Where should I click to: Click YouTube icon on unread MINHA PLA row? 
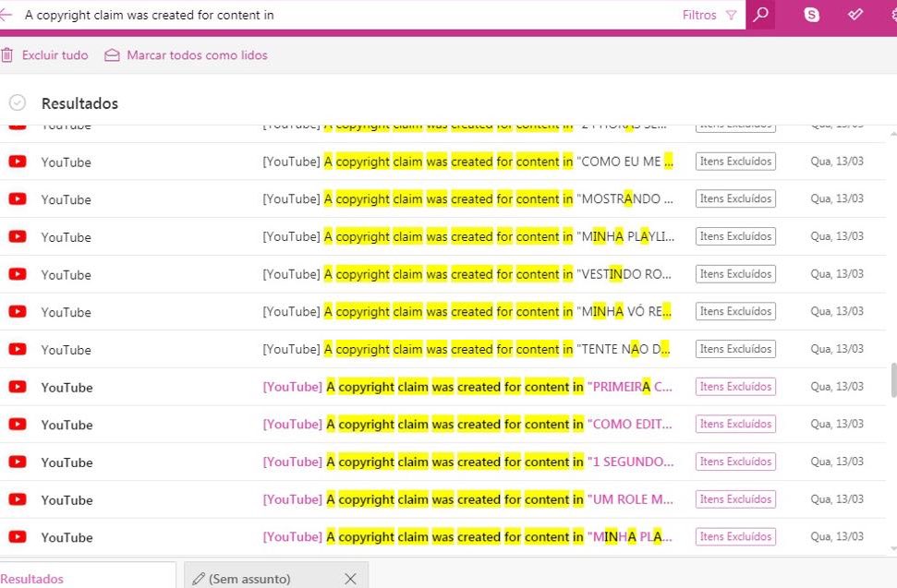pyautogui.click(x=18, y=536)
